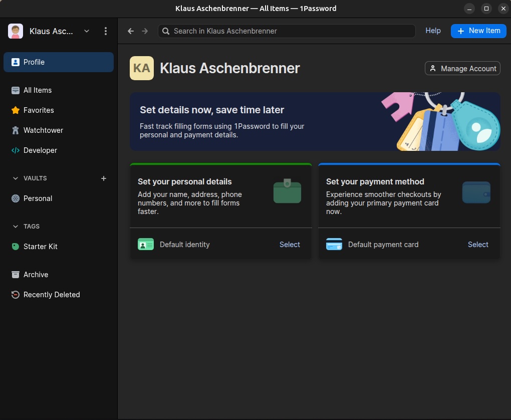Click the Developer code brackets icon
This screenshot has height=420, width=511.
[x=16, y=150]
